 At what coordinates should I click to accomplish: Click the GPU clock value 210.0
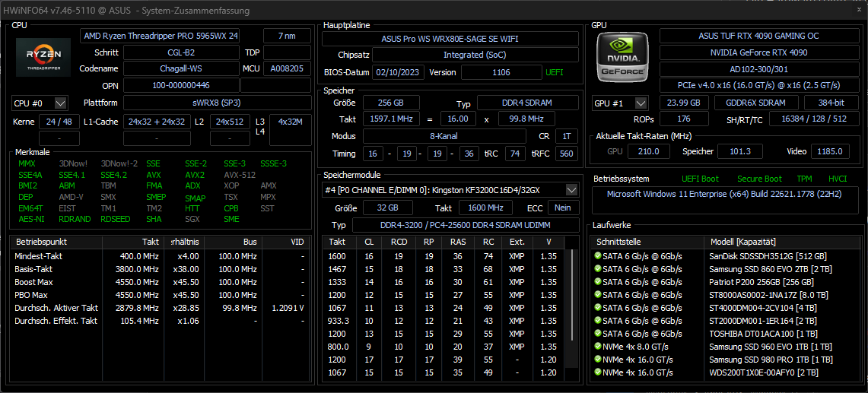pyautogui.click(x=649, y=151)
